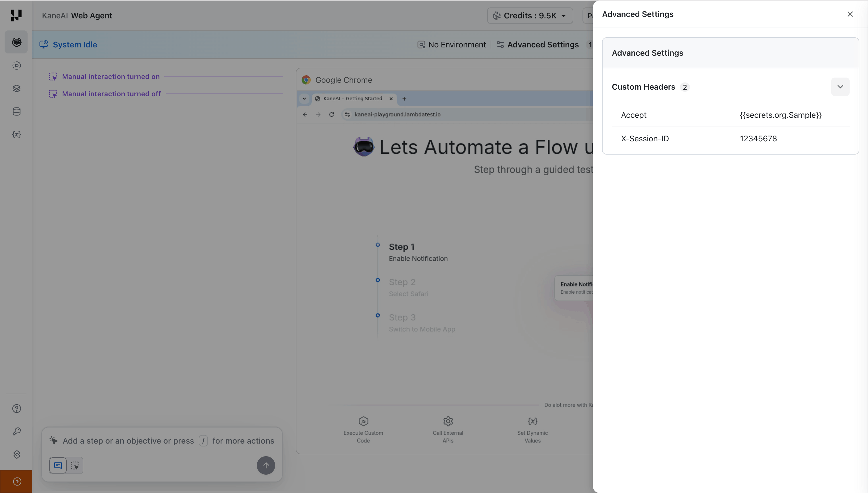Image resolution: width=868 pixels, height=493 pixels.
Task: Click 'Manual interaction turned off' step
Action: [111, 94]
